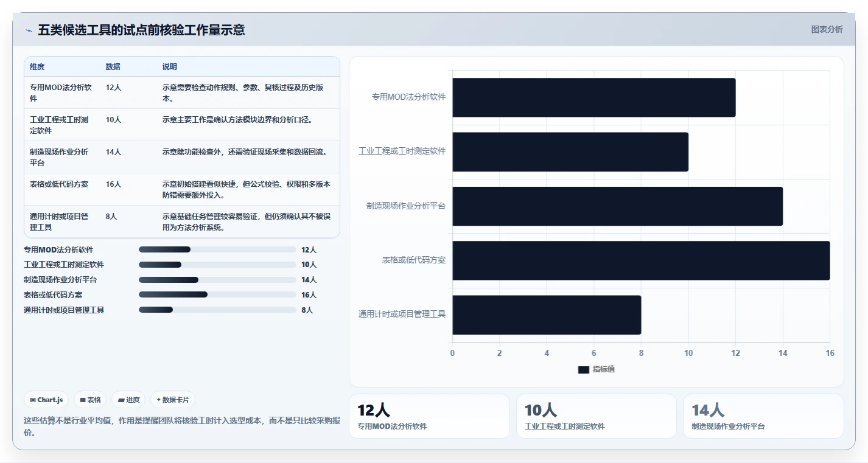The height and width of the screenshot is (463, 868).
Task: Select the Chart.js tag chip
Action: pos(47,400)
